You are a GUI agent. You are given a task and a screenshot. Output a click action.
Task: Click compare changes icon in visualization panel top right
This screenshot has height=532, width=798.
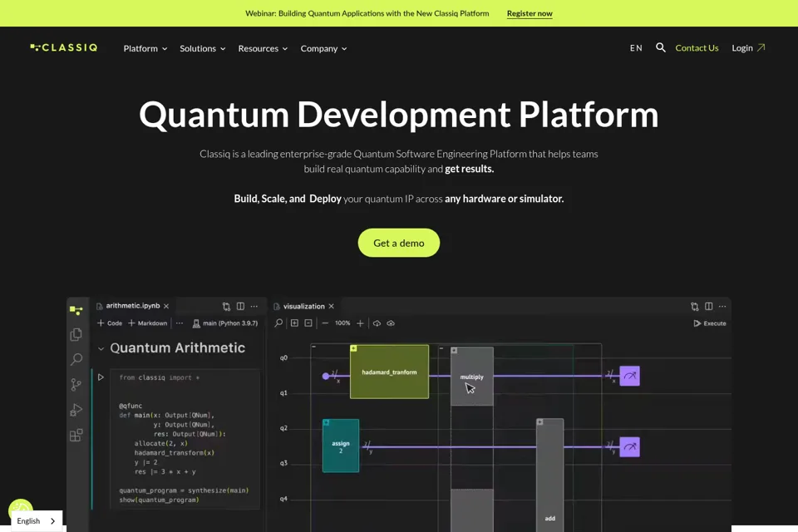click(x=695, y=306)
